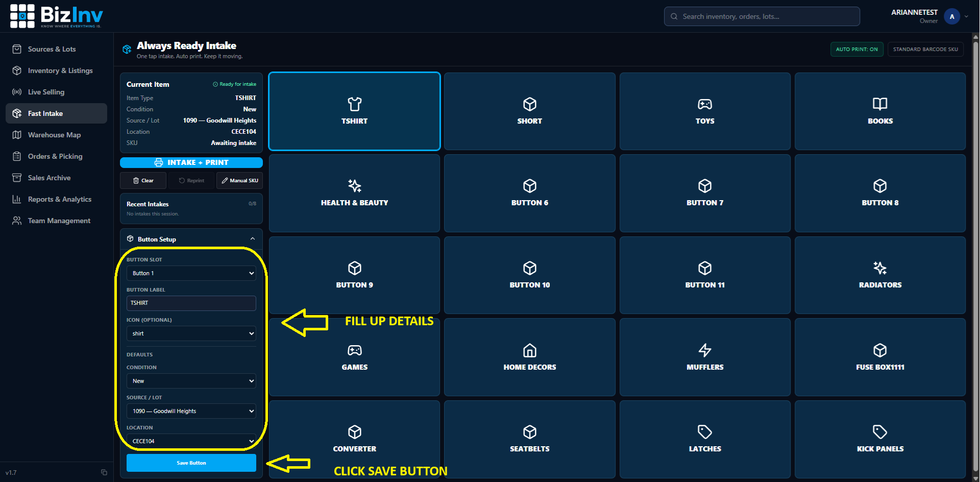Tap the MUFFLERS lightning bolt tile

click(x=705, y=357)
